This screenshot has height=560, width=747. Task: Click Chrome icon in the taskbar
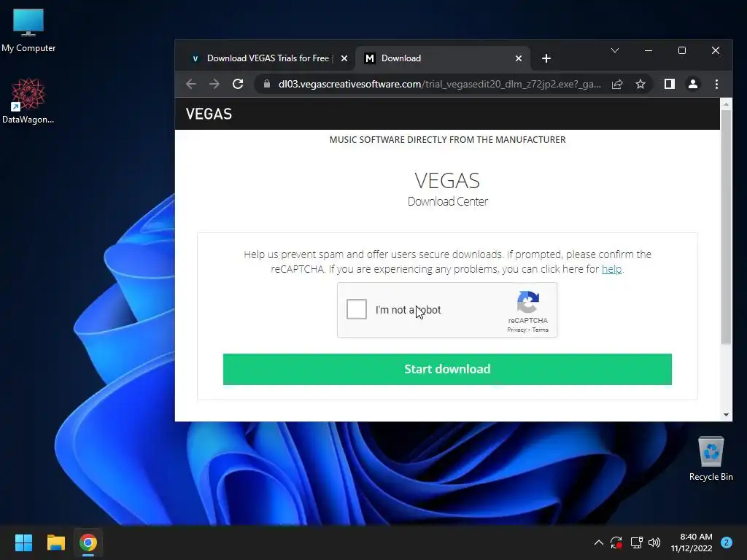pos(88,542)
